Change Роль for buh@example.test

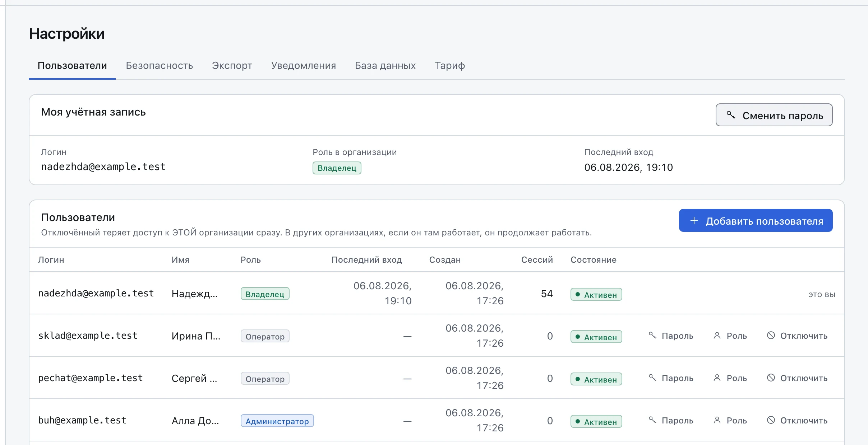click(730, 420)
